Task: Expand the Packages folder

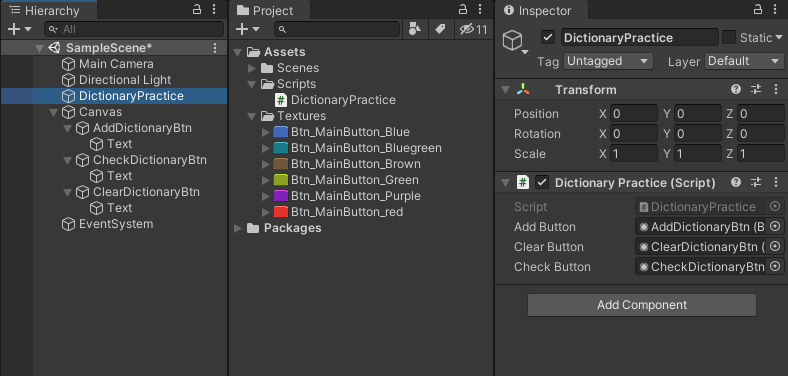Action: point(238,228)
